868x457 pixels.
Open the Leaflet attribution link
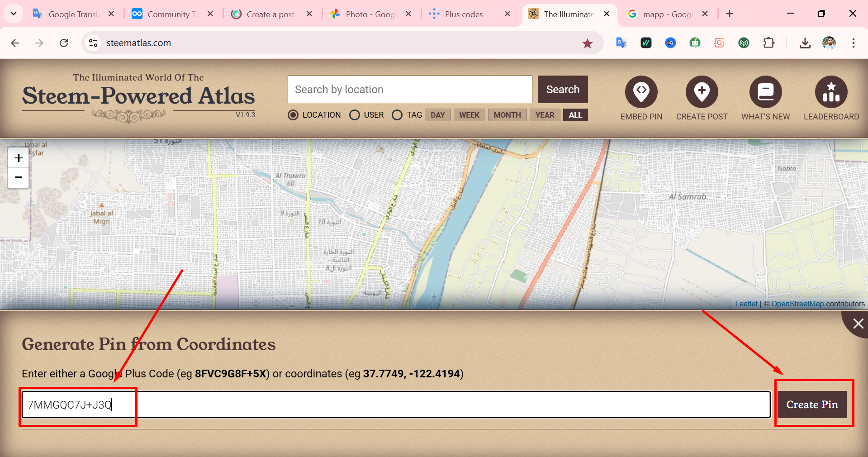(746, 304)
